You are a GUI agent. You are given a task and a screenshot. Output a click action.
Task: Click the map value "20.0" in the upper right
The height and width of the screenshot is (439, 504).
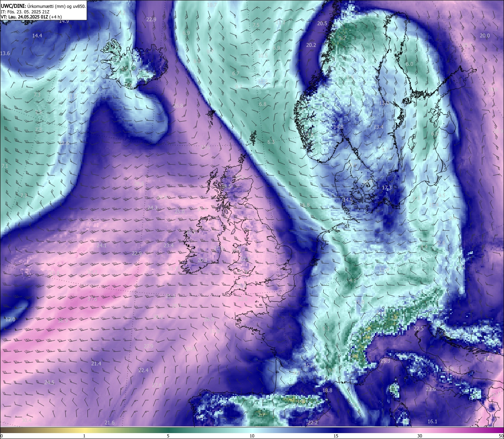point(485,35)
